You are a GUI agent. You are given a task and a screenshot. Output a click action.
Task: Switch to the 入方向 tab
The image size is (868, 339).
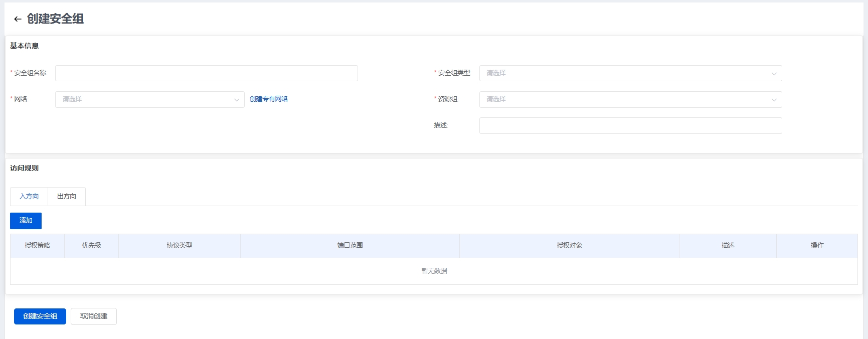click(x=29, y=197)
